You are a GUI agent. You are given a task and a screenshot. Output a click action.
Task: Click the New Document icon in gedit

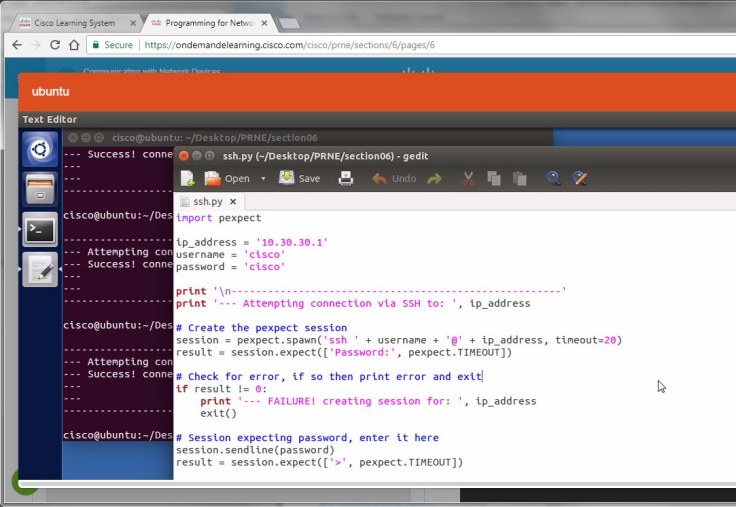(187, 179)
